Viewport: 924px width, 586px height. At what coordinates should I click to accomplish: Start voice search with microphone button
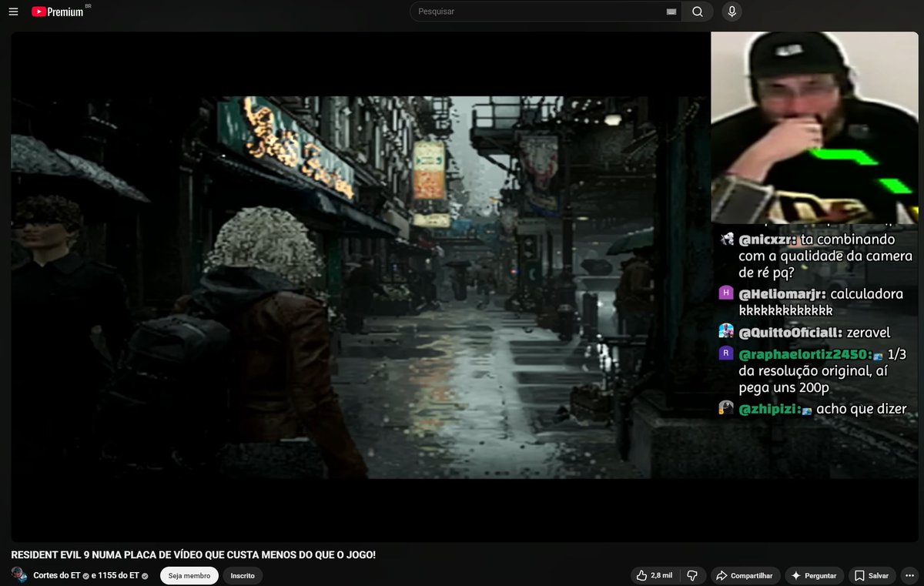pos(731,12)
